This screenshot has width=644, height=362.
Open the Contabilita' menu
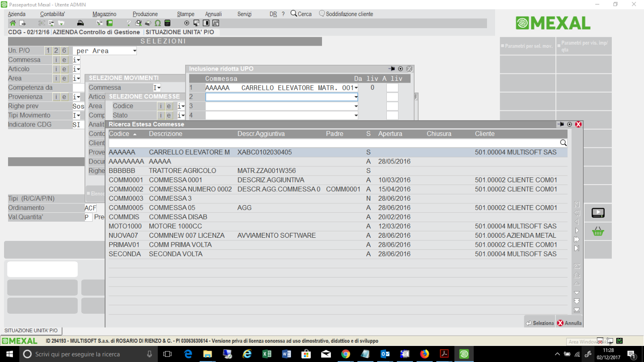52,14
